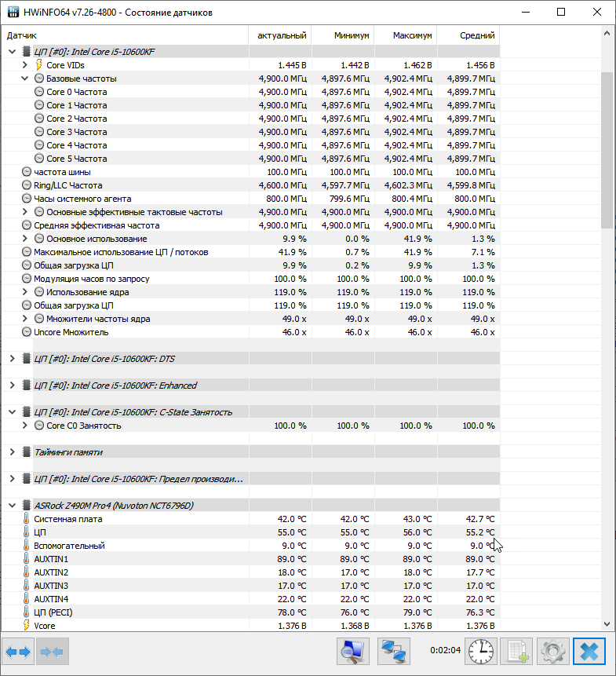
Task: Click the HWiNFO64 app icon in title bar
Action: (x=13, y=12)
